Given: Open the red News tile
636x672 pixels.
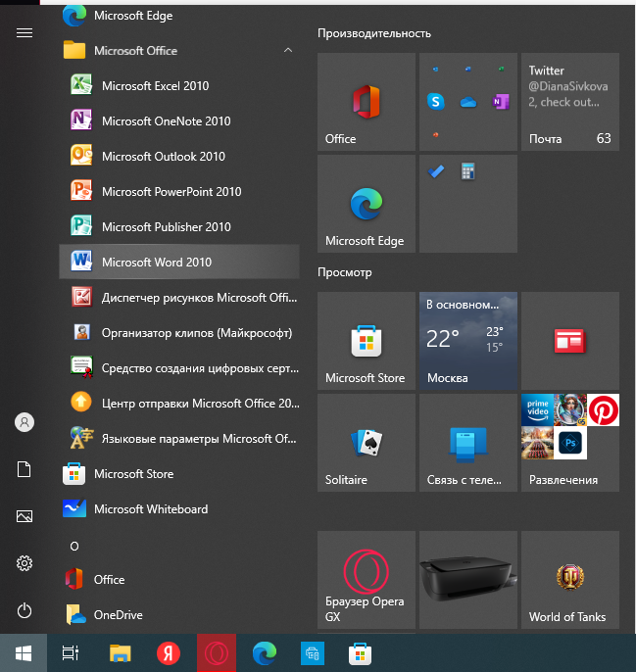Looking at the screenshot, I should (x=570, y=341).
